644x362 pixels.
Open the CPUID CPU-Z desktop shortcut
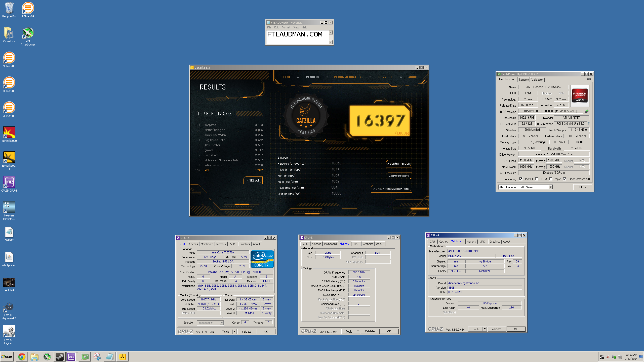9,184
